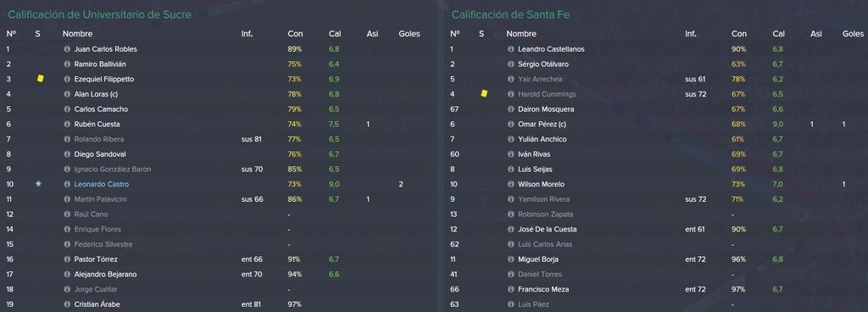Sort Universitario table by Con column header
This screenshot has height=312, width=868.
point(295,34)
